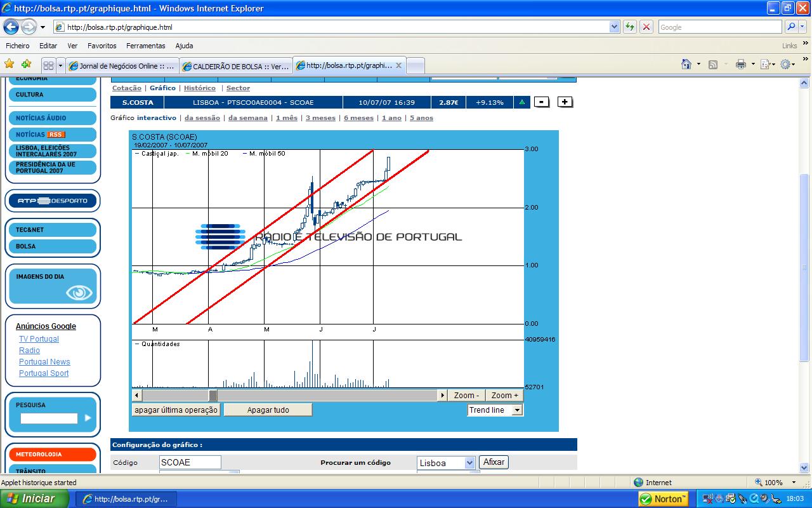
Task: Click the Pesquisa search arrow icon
Action: (88, 418)
